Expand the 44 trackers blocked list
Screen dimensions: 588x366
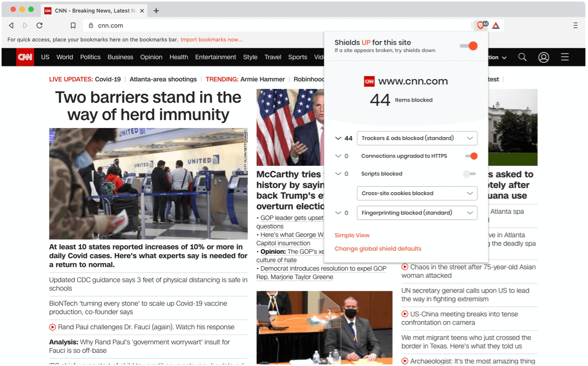click(x=338, y=138)
